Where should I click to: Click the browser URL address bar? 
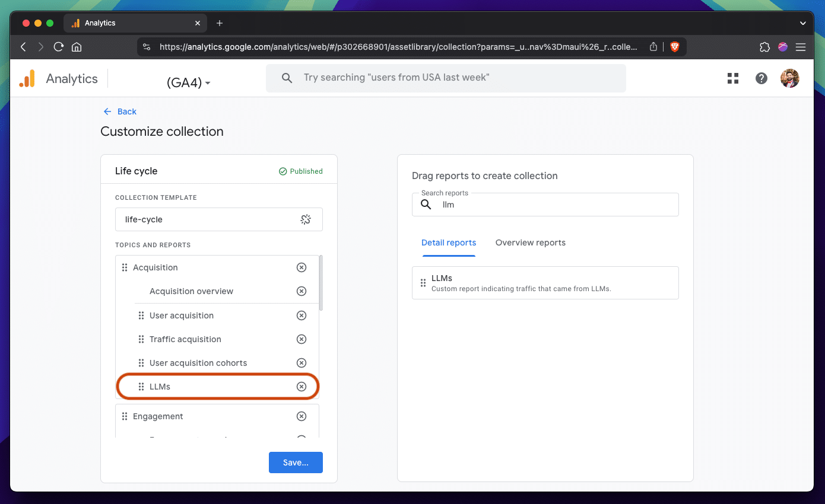pos(398,47)
